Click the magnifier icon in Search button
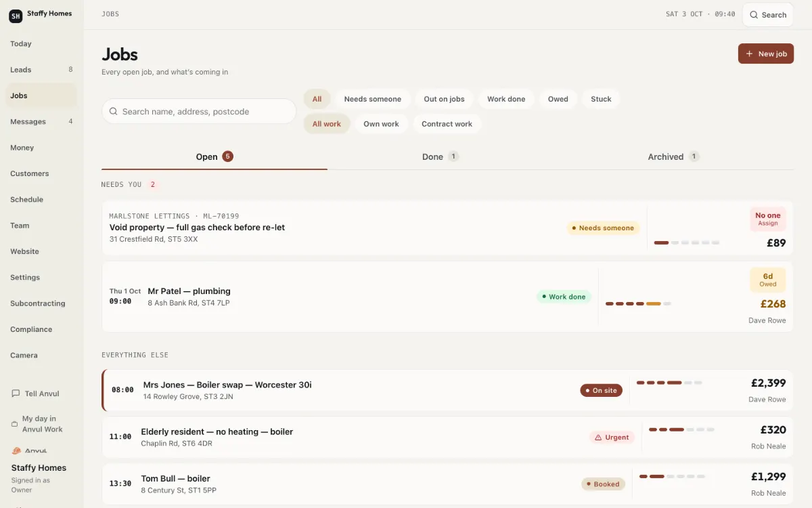Viewport: 812px width, 508px height. click(754, 15)
